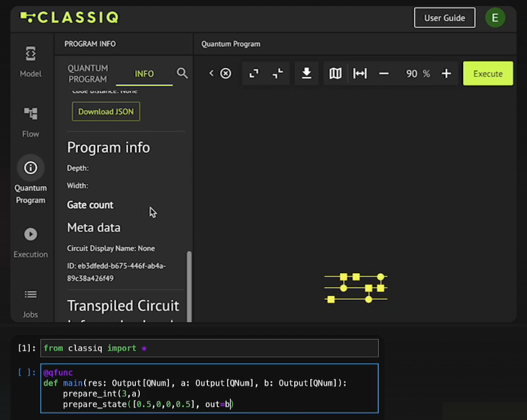Image resolution: width=527 pixels, height=420 pixels.
Task: Click the 'from classiq import *' code cell
Action: 209,348
